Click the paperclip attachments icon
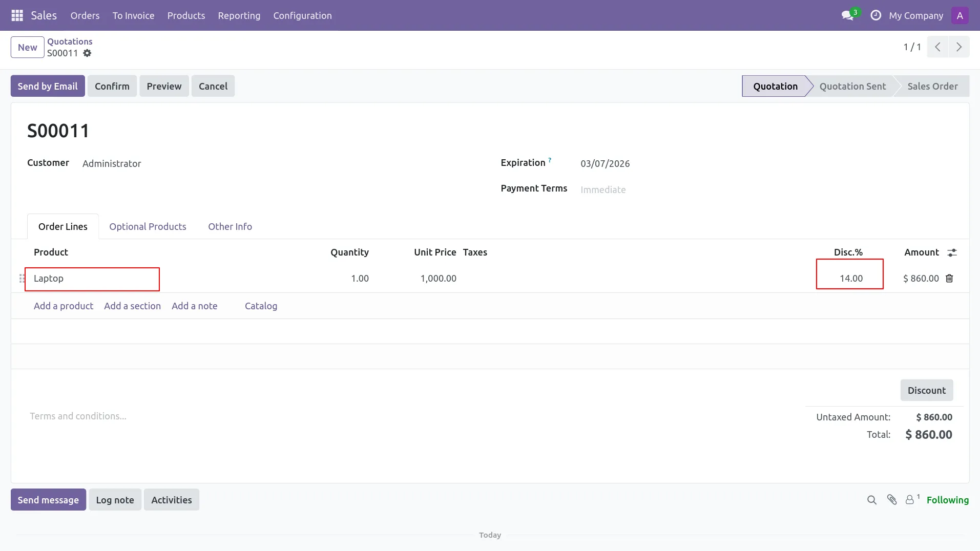980x551 pixels. pyautogui.click(x=892, y=500)
